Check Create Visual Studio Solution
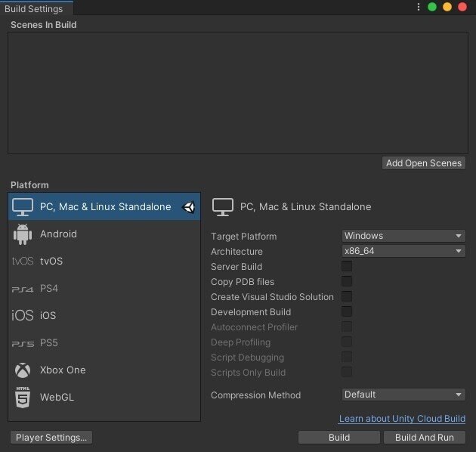476x452 pixels. click(x=347, y=296)
